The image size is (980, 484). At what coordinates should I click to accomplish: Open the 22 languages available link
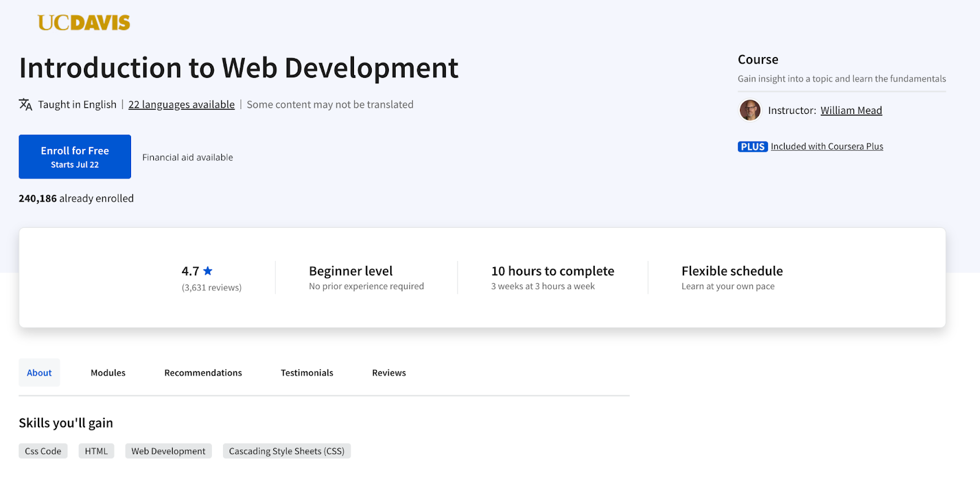coord(181,105)
